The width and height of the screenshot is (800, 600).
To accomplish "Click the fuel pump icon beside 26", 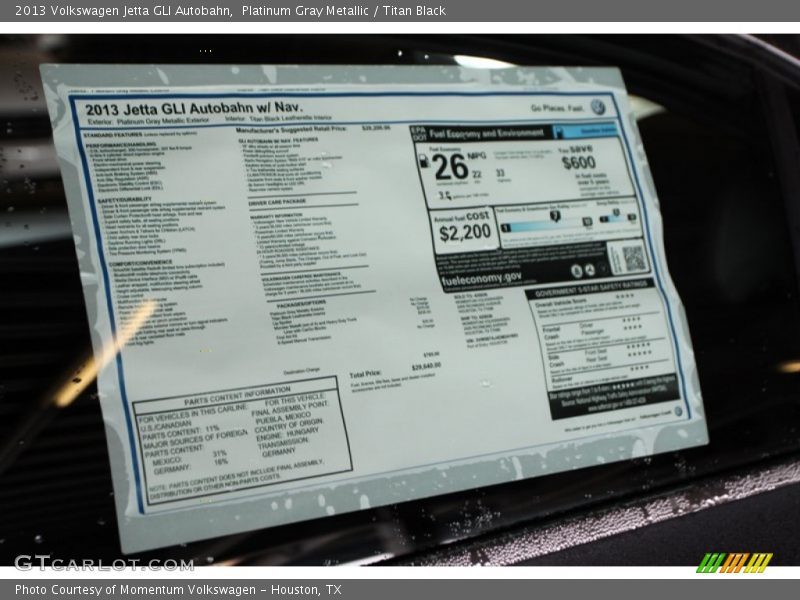I will [423, 161].
